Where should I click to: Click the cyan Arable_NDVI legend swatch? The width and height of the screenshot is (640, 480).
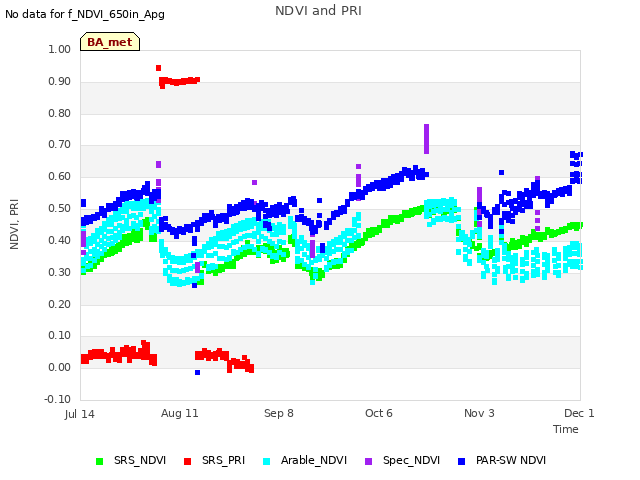coord(267,461)
